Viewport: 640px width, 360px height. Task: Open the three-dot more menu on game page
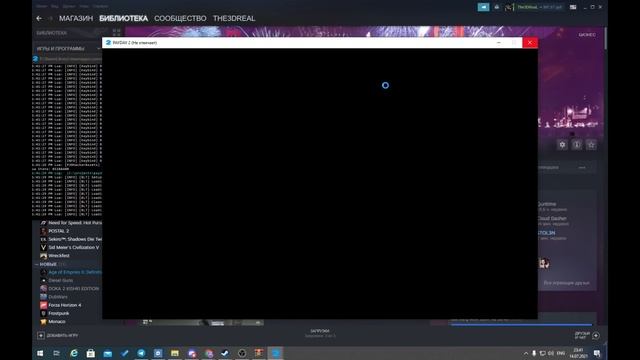(582, 167)
